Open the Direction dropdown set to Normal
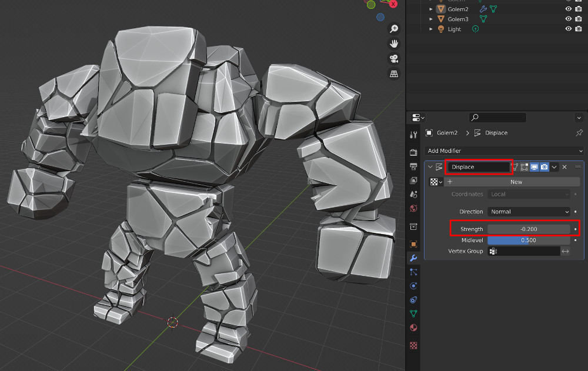The image size is (588, 371). coord(529,212)
